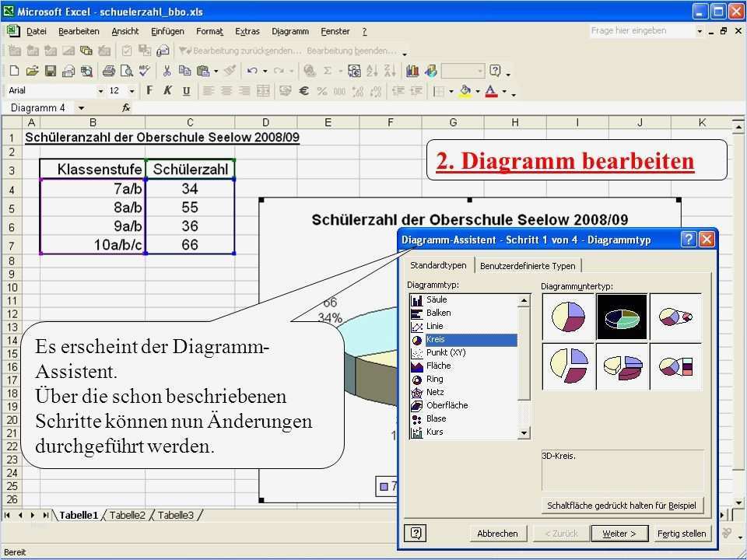The width and height of the screenshot is (747, 560).
Task: Click the New document icon
Action: 14,71
